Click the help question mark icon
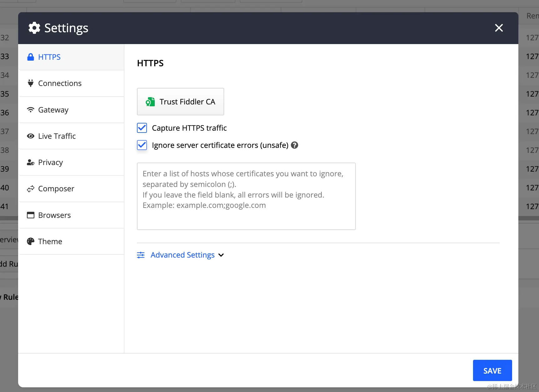Viewport: 539px width, 392px height. [295, 145]
